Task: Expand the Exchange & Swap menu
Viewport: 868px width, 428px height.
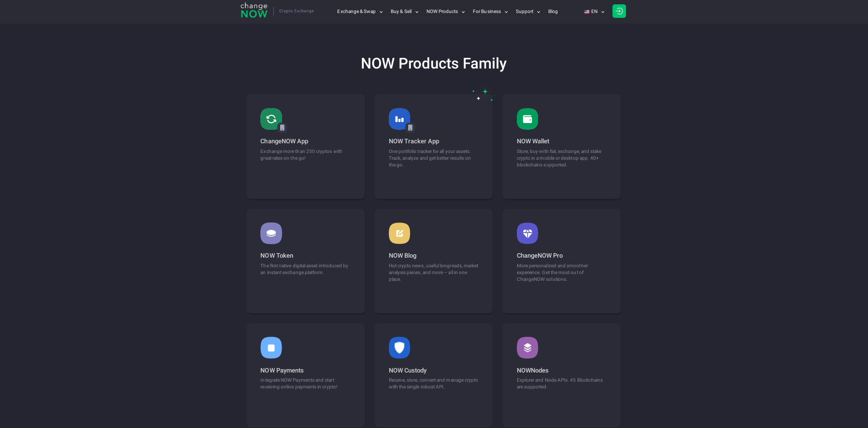Action: [360, 12]
